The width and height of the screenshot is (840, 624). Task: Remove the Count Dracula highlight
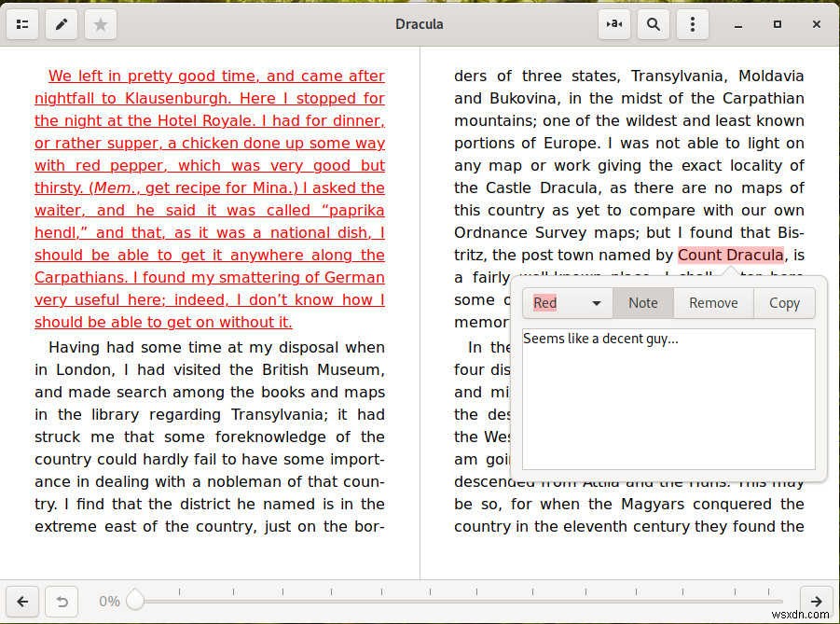(712, 302)
